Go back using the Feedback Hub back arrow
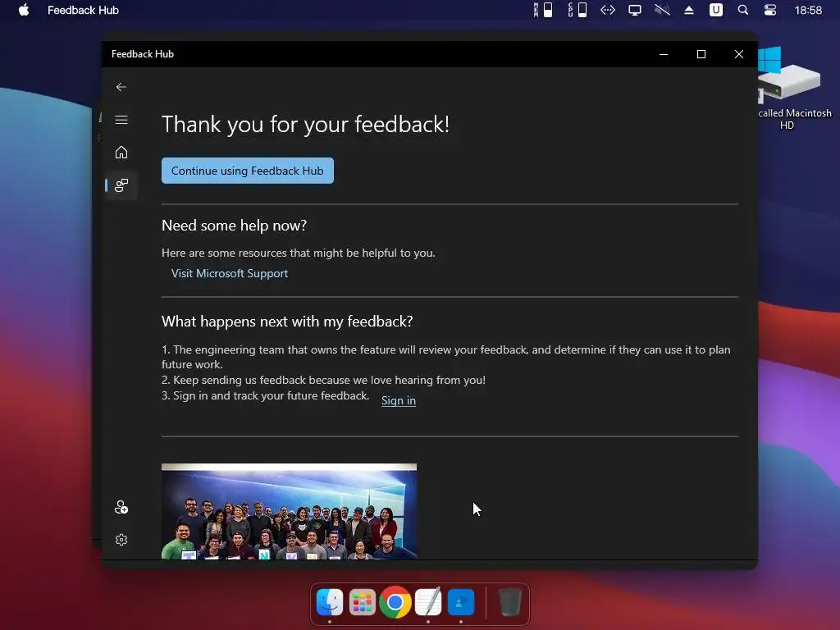The width and height of the screenshot is (840, 630). 121,87
